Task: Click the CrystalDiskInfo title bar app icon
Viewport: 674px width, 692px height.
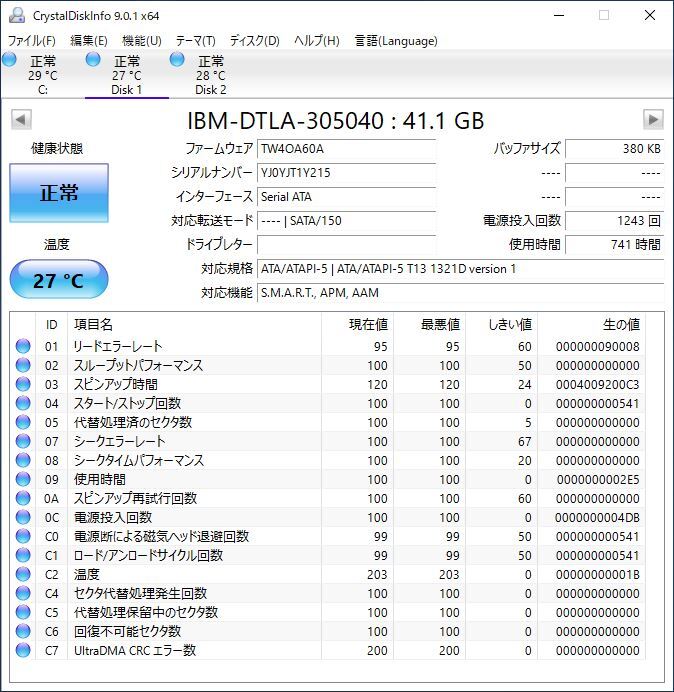Action: point(17,15)
